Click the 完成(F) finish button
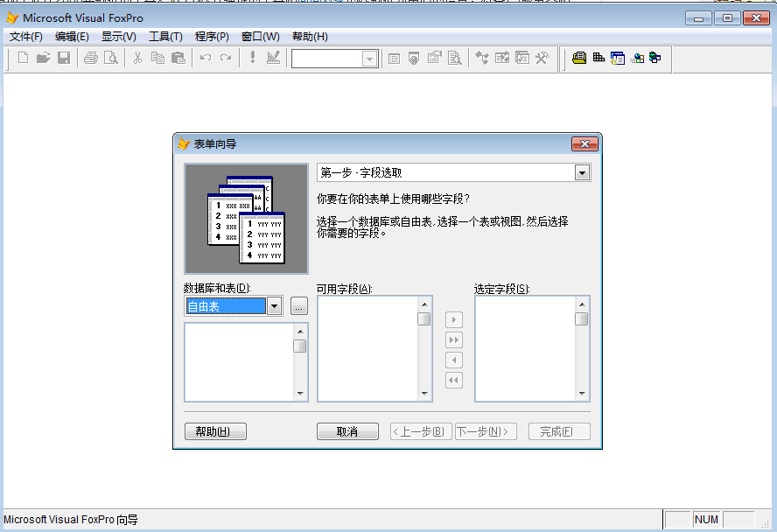Image resolution: width=777 pixels, height=532 pixels. [x=559, y=431]
